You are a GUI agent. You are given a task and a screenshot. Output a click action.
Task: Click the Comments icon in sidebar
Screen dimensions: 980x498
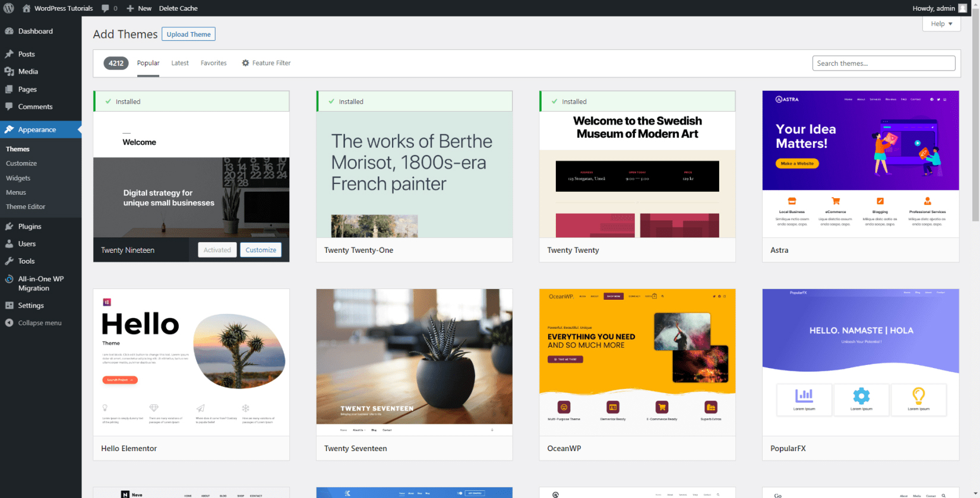point(9,107)
